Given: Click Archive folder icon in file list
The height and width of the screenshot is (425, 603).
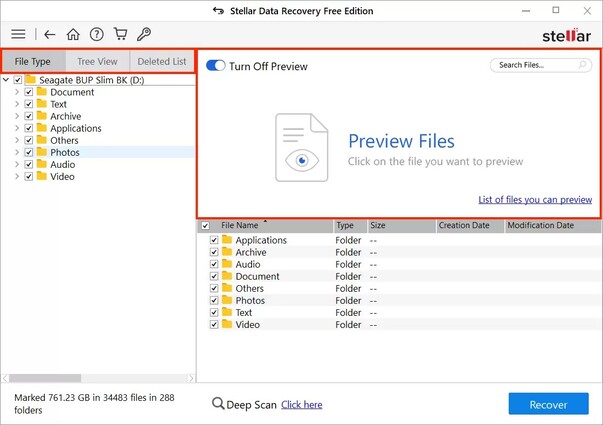Looking at the screenshot, I should tap(227, 252).
